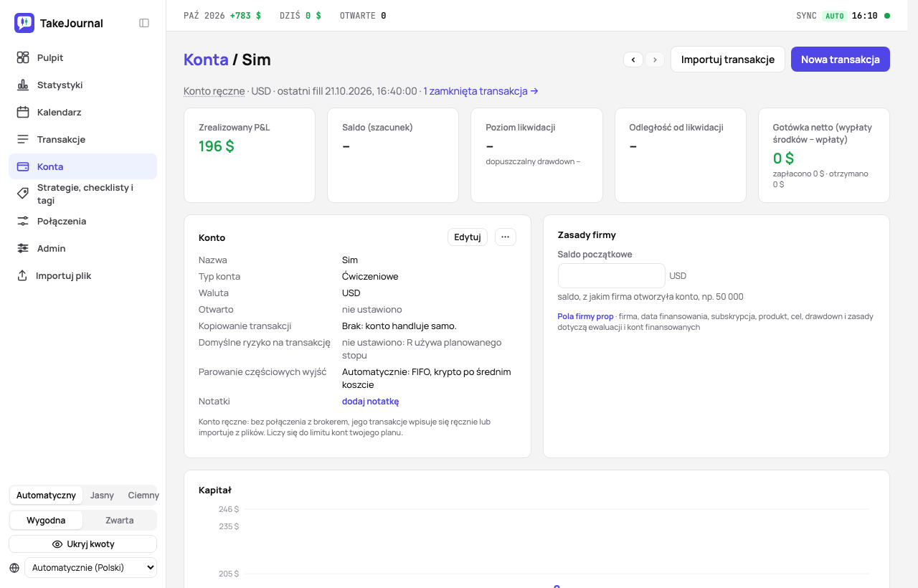Image resolution: width=918 pixels, height=588 pixels.
Task: Click the TakeJournal logo icon
Action: pos(24,23)
